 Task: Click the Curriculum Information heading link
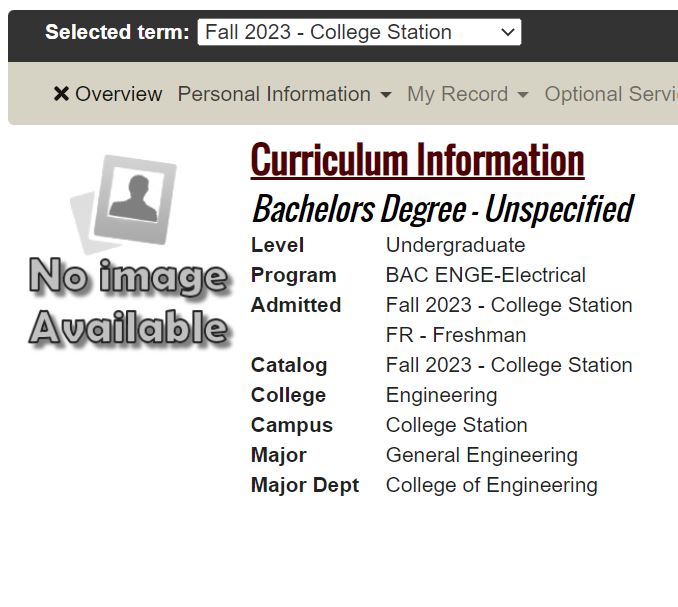coord(417,160)
